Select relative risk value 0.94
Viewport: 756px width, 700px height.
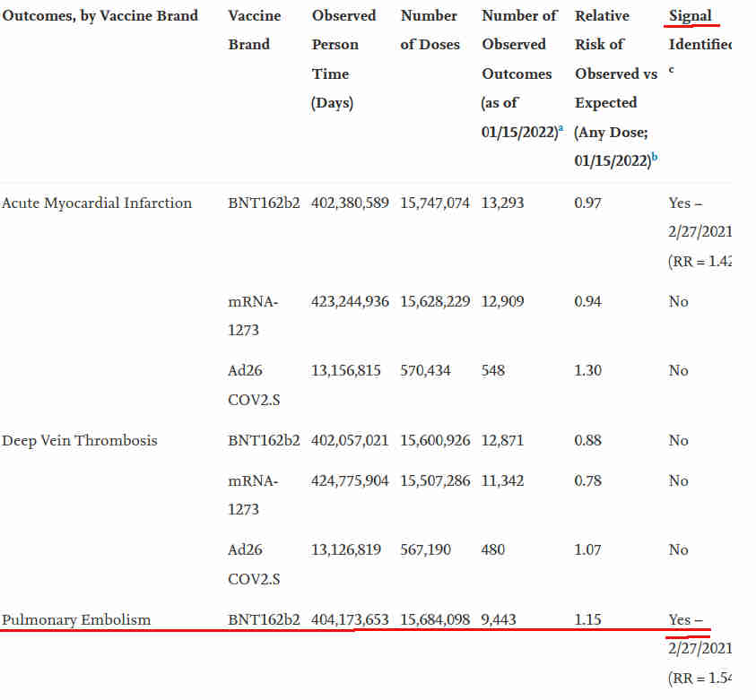tap(587, 301)
